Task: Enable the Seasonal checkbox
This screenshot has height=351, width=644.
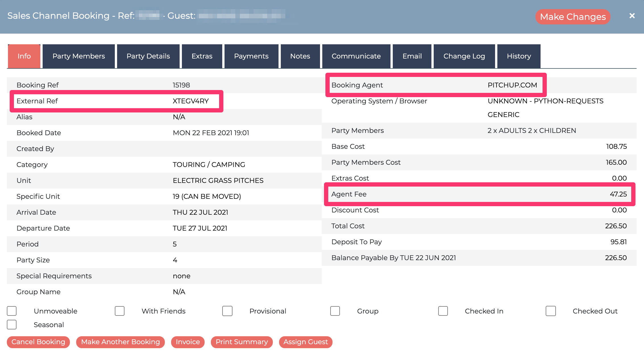Action: pos(12,325)
